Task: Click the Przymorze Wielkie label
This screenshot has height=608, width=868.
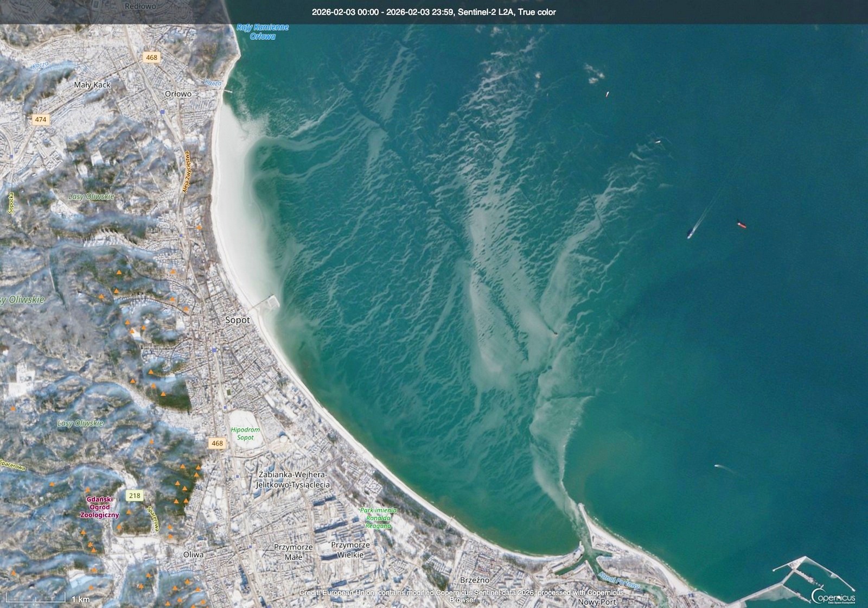Action: pos(350,549)
